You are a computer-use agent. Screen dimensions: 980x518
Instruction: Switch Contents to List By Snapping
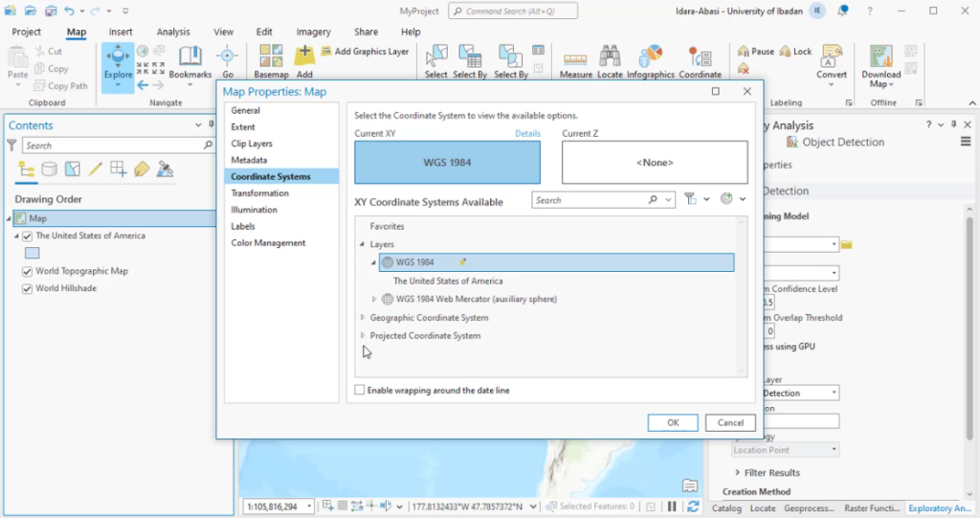click(118, 169)
